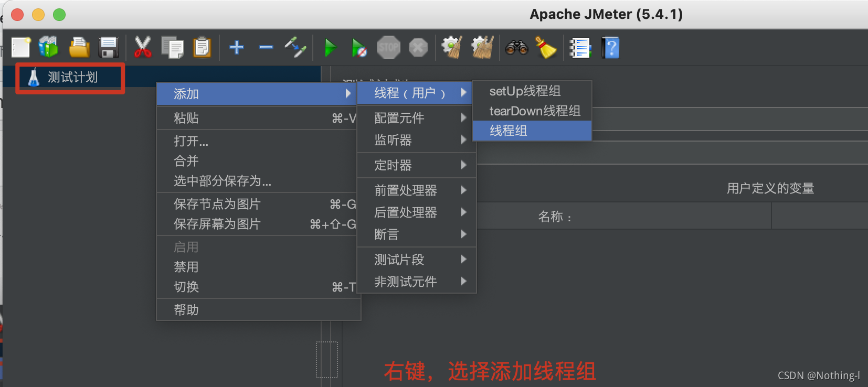Screen dimensions: 868x387
Task: Select tearDown线程组 from submenu
Action: pos(532,111)
